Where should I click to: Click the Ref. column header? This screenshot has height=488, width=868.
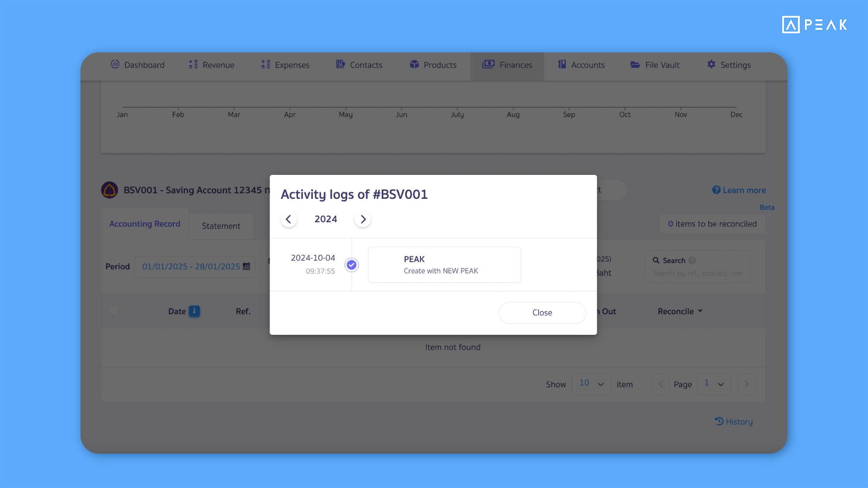click(x=243, y=311)
